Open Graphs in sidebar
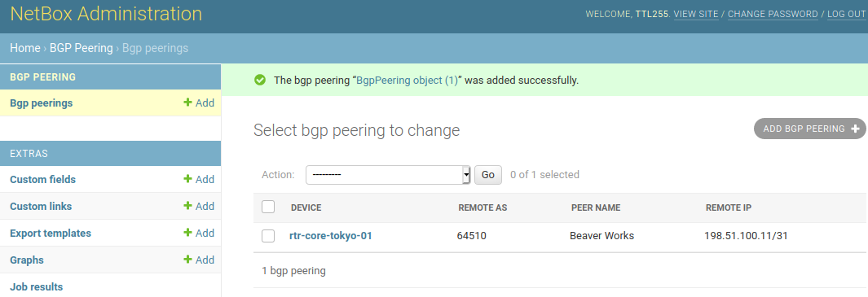868x297 pixels. pos(27,260)
